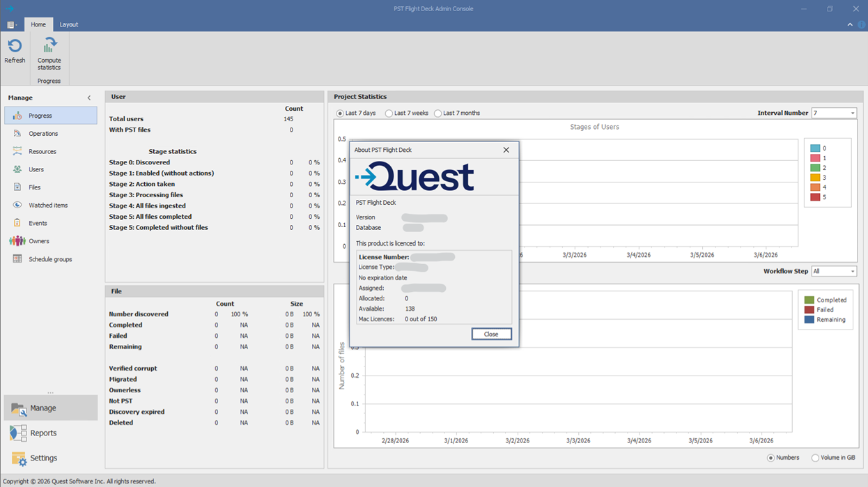
Task: Click the Completed legend swatch
Action: 809,300
